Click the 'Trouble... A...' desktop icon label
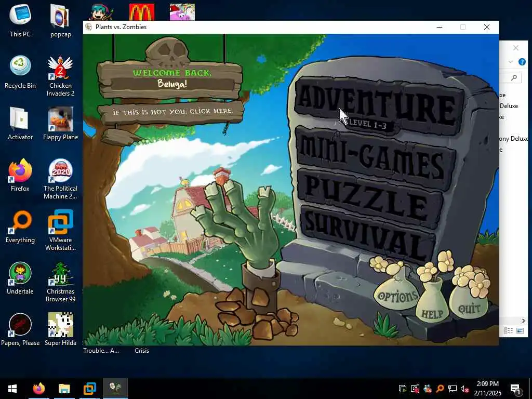Viewport: 532px width, 399px height. (x=101, y=351)
